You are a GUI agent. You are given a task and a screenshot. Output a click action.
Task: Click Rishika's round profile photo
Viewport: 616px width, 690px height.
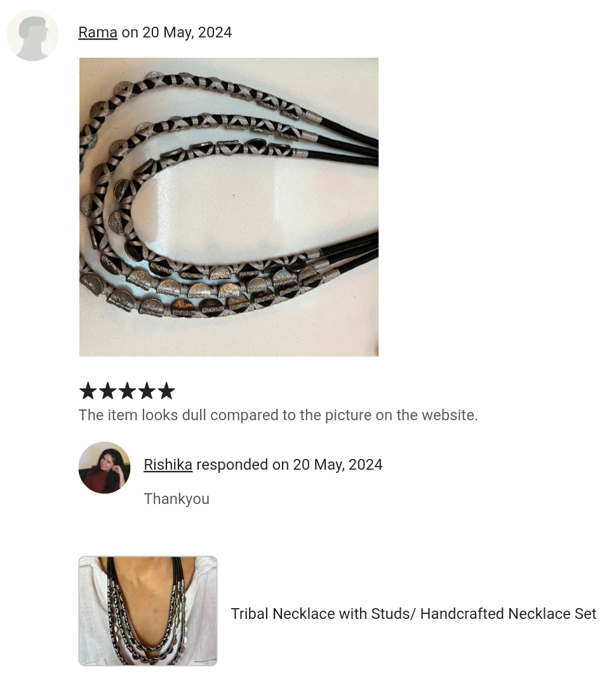104,468
